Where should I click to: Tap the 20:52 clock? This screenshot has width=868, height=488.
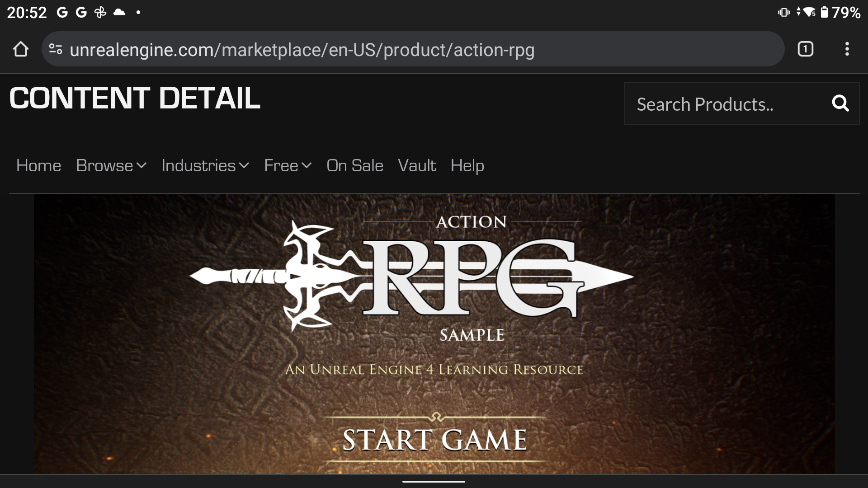[27, 12]
